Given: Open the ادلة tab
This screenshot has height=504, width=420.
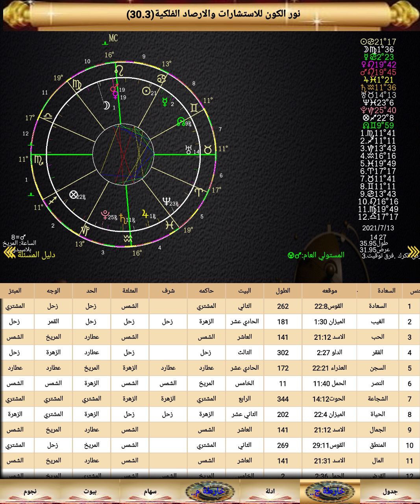Looking at the screenshot, I should [270, 491].
